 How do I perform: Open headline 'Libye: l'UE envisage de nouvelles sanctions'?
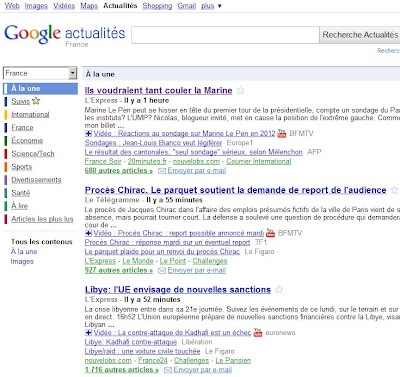(178, 290)
